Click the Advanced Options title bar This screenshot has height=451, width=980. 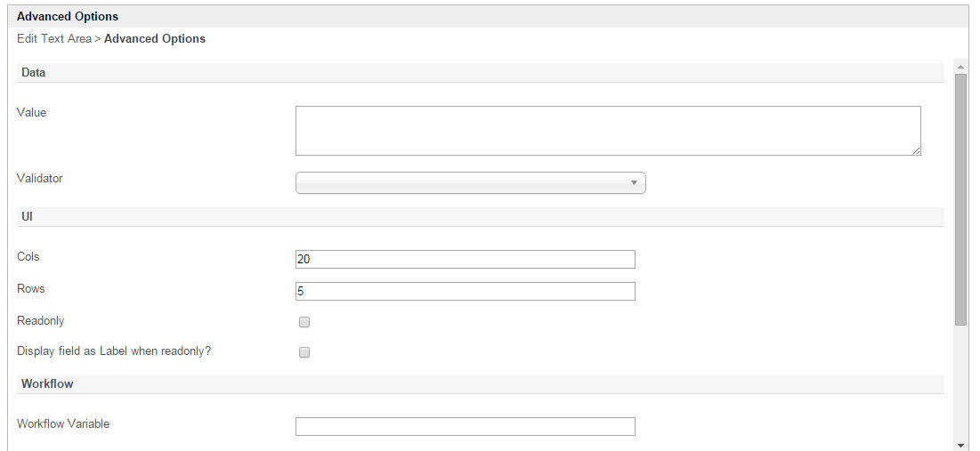point(68,16)
